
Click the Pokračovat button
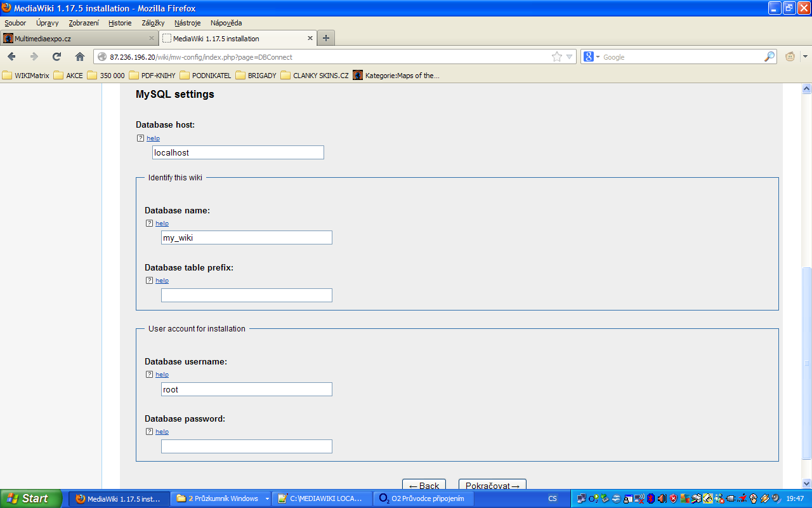coord(492,485)
